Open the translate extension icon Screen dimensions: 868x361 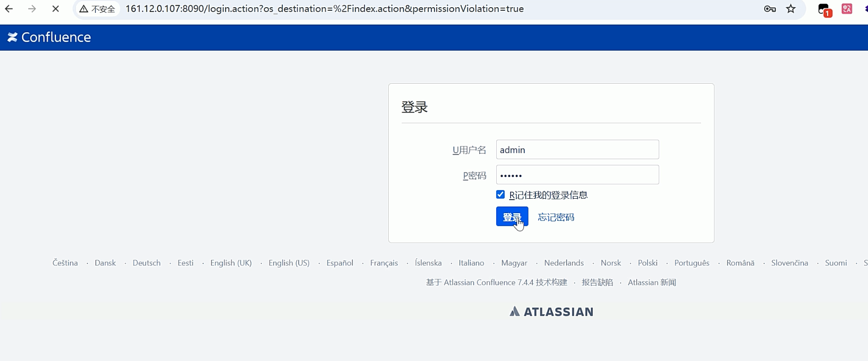847,9
